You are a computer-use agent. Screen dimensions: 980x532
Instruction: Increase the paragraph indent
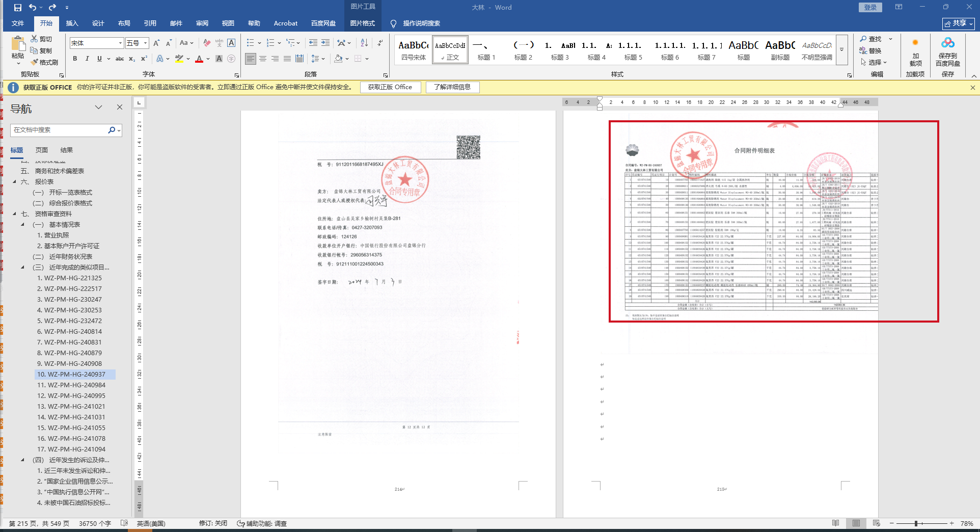pos(325,43)
